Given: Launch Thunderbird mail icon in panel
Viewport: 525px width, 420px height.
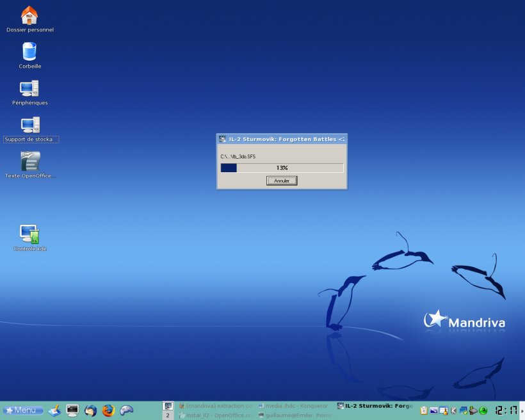Looking at the screenshot, I should click(x=90, y=410).
